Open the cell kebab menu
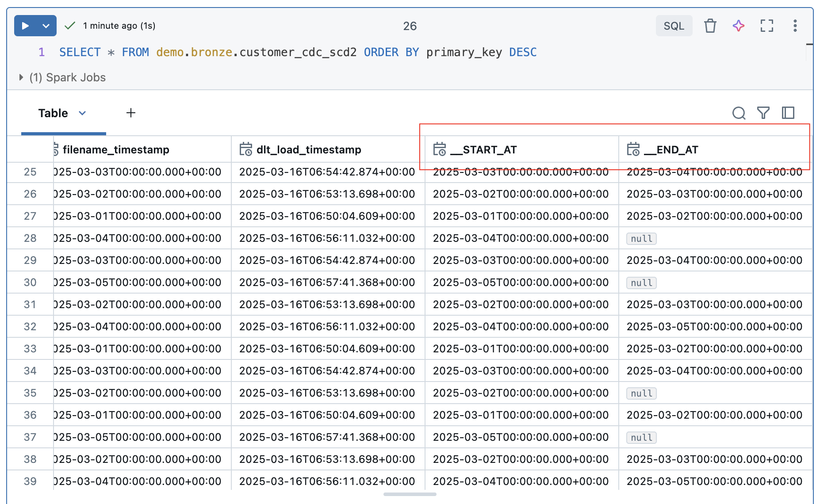Viewport: 820px width, 504px height. 795,26
